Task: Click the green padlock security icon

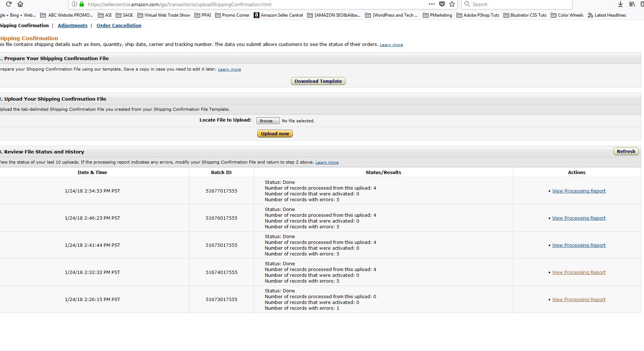Action: point(82,4)
